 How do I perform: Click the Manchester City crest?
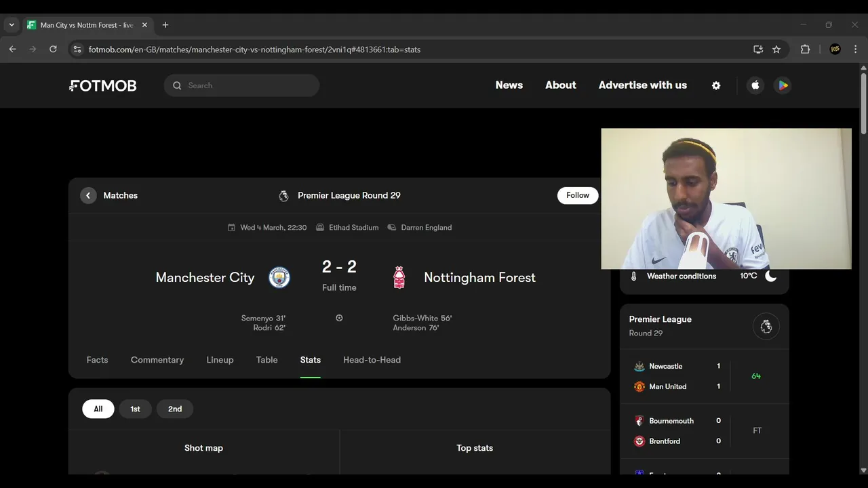279,277
